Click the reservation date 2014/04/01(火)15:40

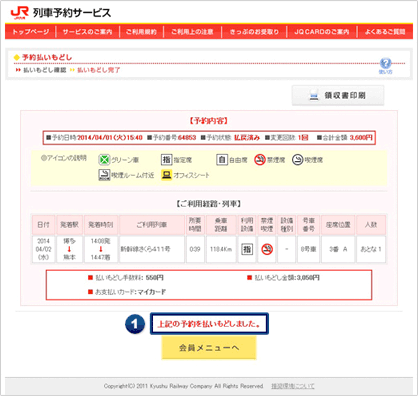pyautogui.click(x=110, y=138)
